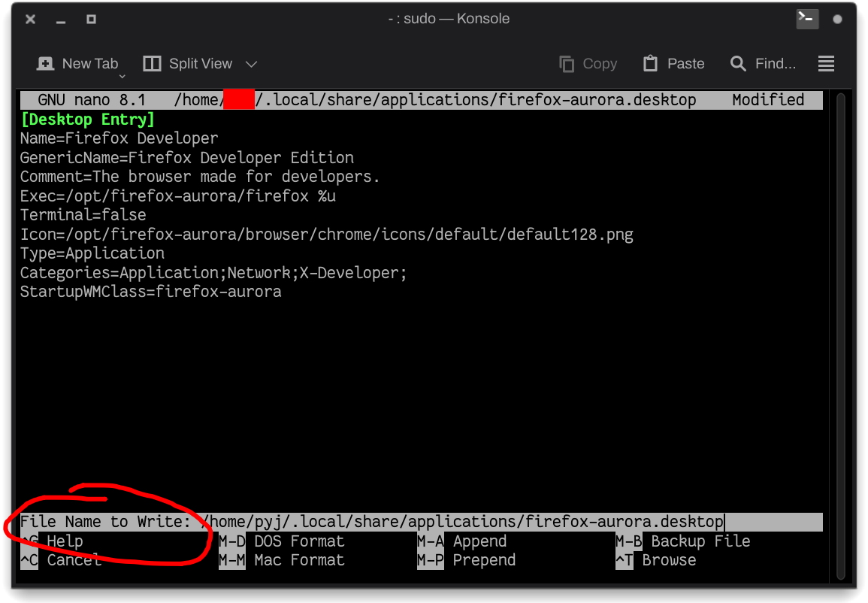
Task: Click the terminal's vertical scrollbar
Action: 840,335
